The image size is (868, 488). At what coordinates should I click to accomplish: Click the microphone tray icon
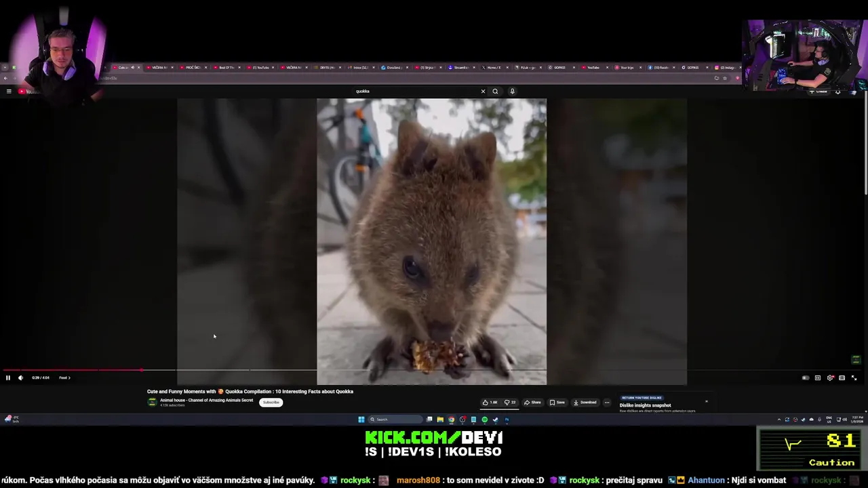point(820,420)
